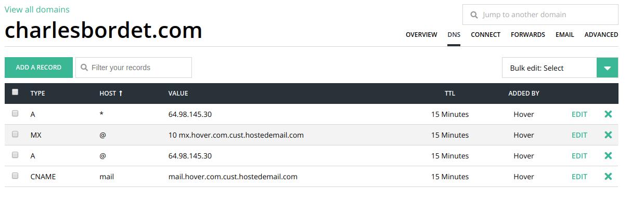The height and width of the screenshot is (200, 644).
Task: Switch to the OVERVIEW tab
Action: coord(421,35)
